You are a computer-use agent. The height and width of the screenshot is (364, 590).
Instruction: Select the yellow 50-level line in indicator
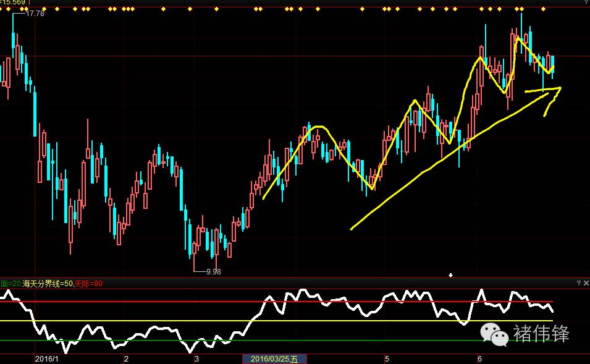click(276, 321)
